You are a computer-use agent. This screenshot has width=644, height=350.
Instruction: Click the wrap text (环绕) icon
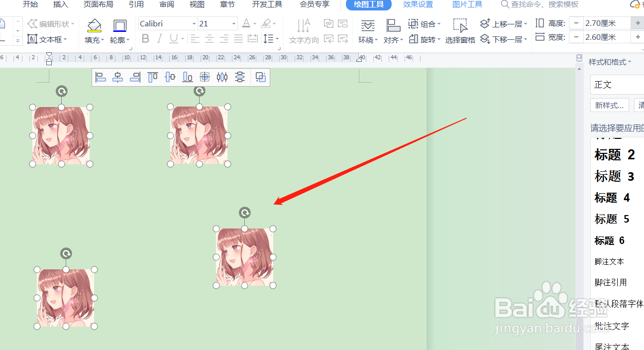point(368,26)
